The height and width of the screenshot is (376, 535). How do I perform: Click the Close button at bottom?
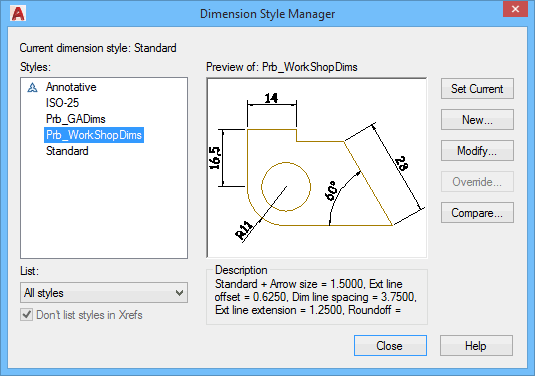390,346
